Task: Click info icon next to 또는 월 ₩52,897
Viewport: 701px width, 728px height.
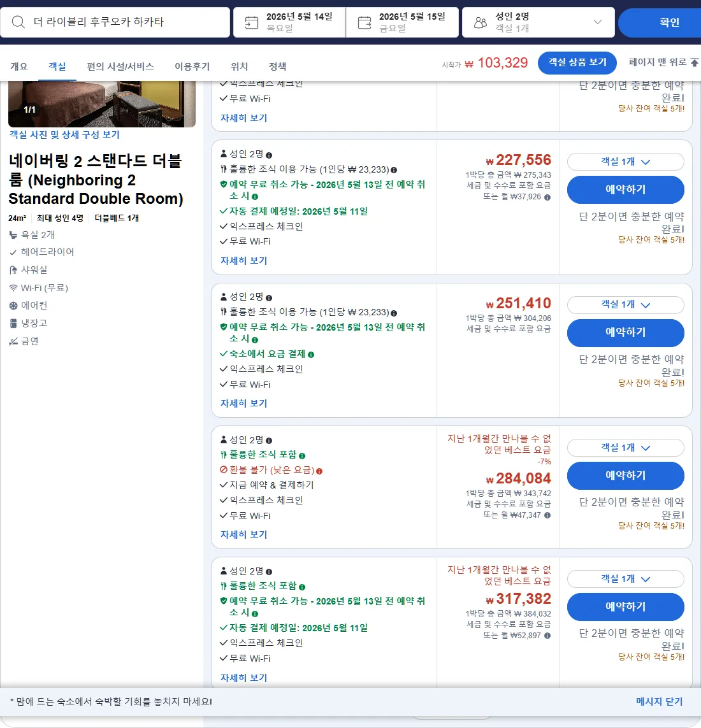Action: pos(547,636)
